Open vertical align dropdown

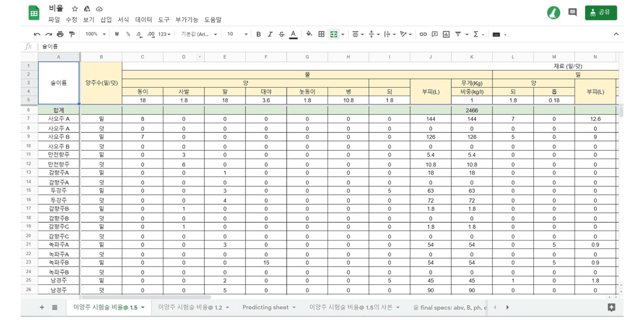[x=374, y=34]
